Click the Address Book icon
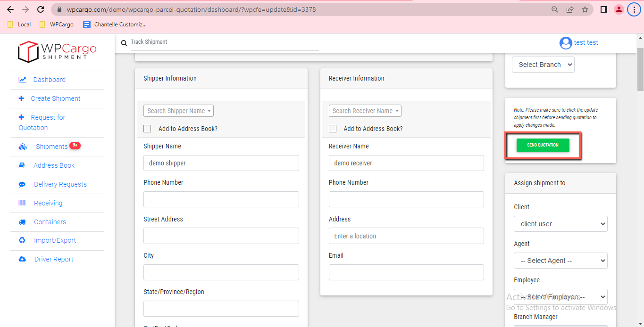The height and width of the screenshot is (327, 644). point(22,165)
